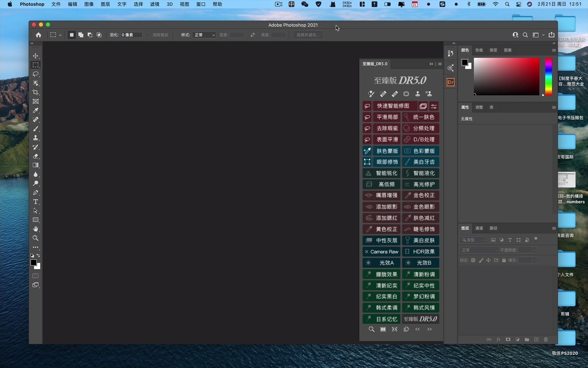Viewport: 588px width, 368px height.
Task: Click the 羽化 feather input field
Action: point(131,35)
